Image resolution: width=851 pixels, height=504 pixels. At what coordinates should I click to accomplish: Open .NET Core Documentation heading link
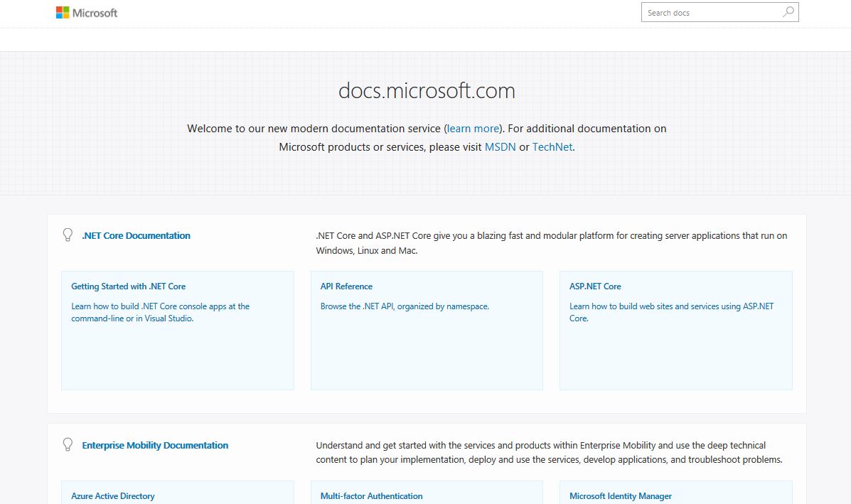136,235
